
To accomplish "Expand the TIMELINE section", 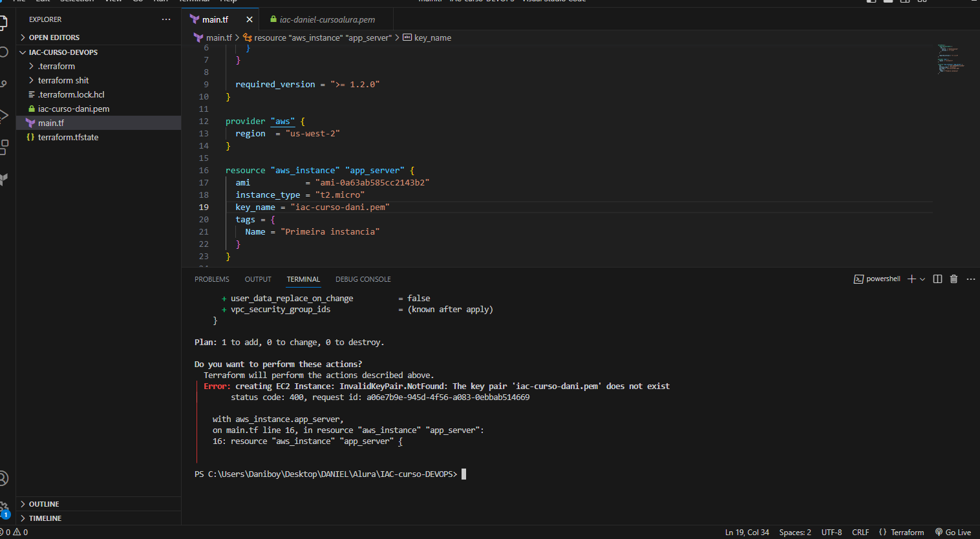I will (98, 518).
